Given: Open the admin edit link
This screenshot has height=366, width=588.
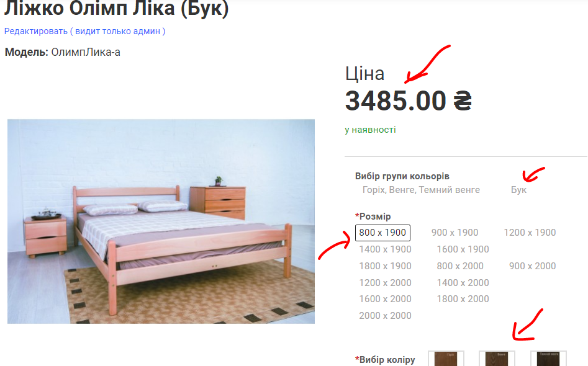Looking at the screenshot, I should coord(84,31).
